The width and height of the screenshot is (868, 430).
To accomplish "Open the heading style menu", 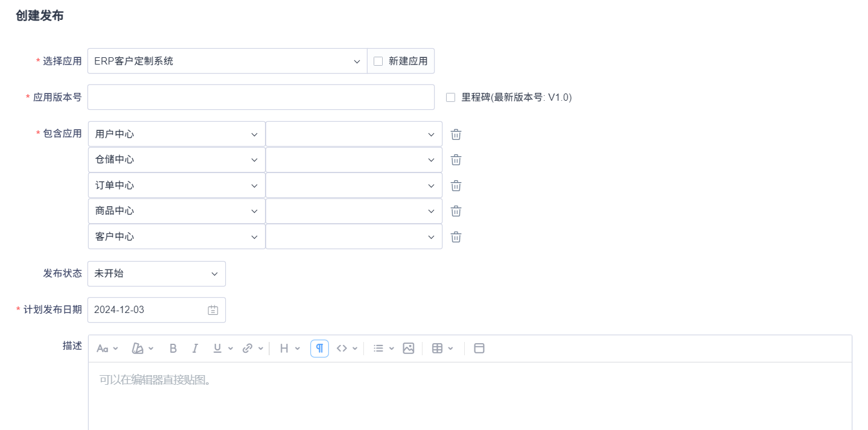I will 289,349.
